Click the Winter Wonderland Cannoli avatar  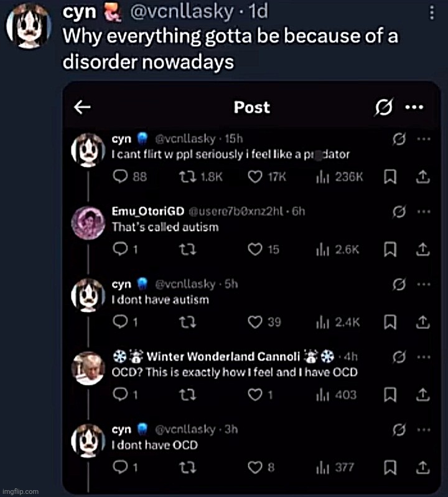point(88,367)
